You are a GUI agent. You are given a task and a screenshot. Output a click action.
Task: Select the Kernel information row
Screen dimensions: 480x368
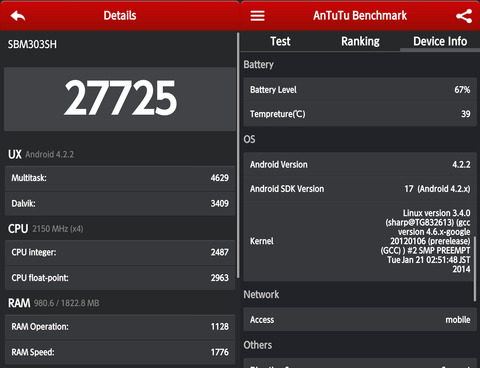pos(360,241)
